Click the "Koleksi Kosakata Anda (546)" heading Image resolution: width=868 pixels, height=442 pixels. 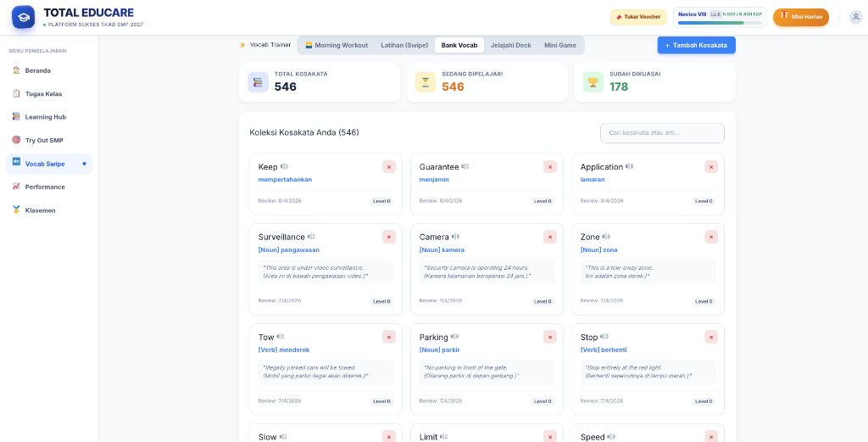point(304,133)
